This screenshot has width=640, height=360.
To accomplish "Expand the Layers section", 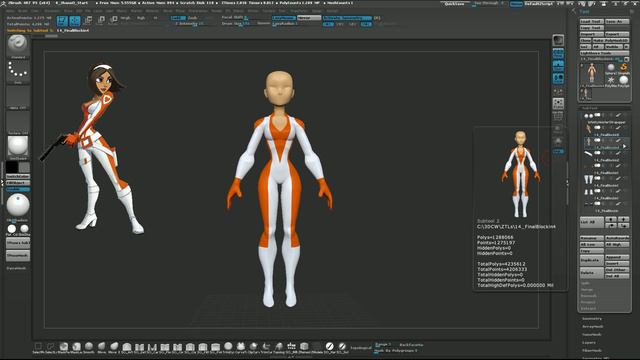I will click(x=589, y=342).
